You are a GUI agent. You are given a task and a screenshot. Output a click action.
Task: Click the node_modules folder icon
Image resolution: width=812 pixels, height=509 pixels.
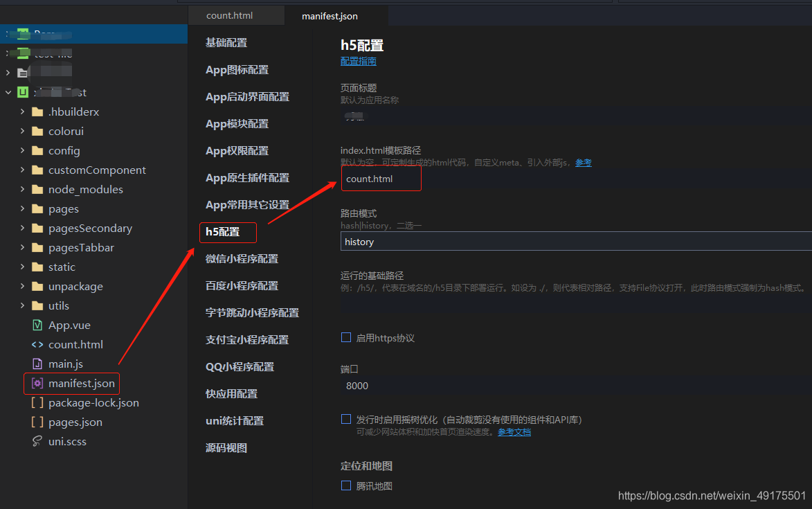tap(37, 190)
